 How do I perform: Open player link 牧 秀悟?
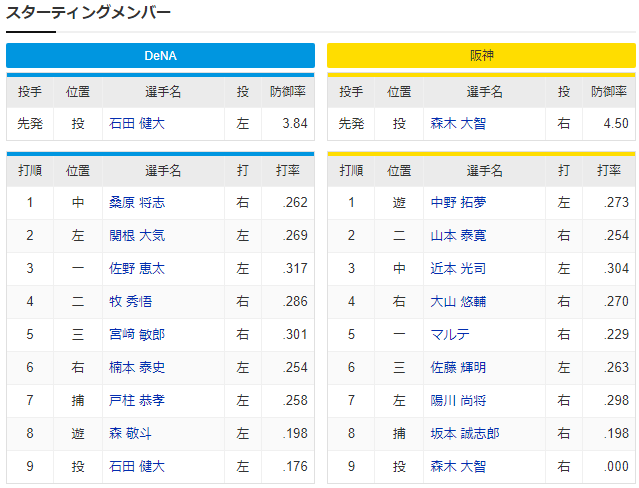[x=130, y=302]
